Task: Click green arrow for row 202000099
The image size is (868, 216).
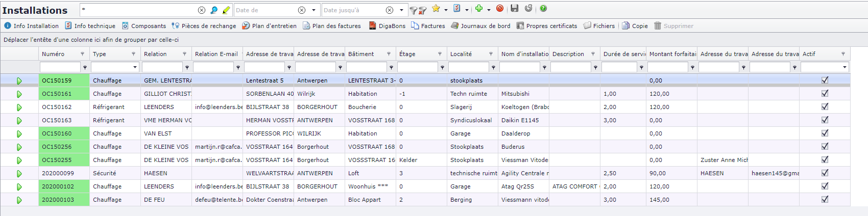Action: tap(19, 174)
